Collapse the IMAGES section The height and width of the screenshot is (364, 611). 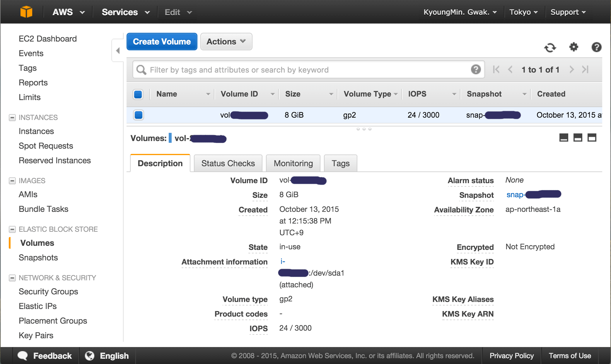(x=12, y=181)
